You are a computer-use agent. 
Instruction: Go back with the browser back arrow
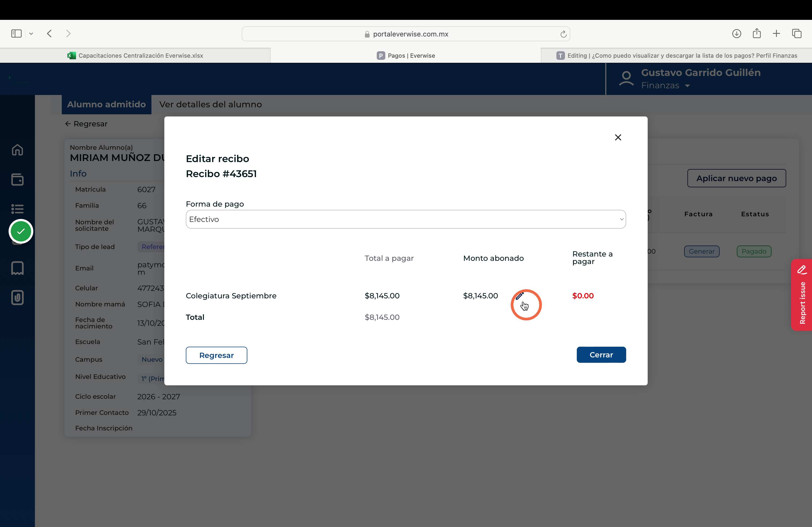49,33
